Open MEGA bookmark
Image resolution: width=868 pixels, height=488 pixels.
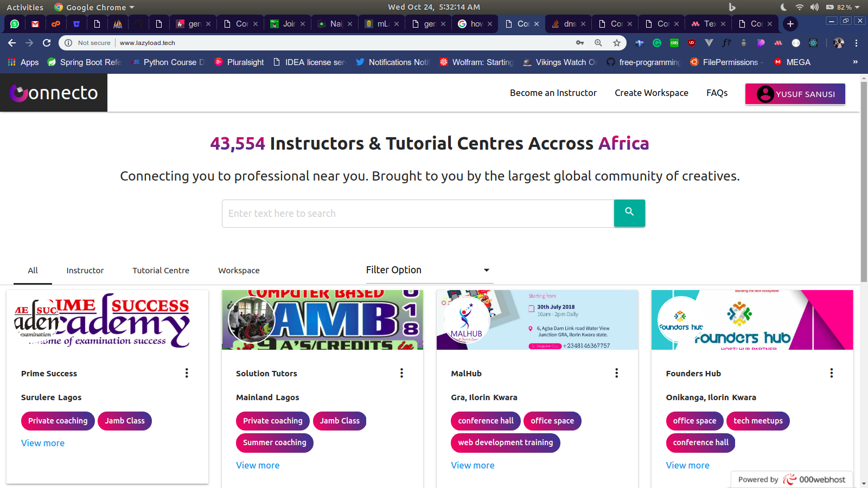pyautogui.click(x=792, y=62)
